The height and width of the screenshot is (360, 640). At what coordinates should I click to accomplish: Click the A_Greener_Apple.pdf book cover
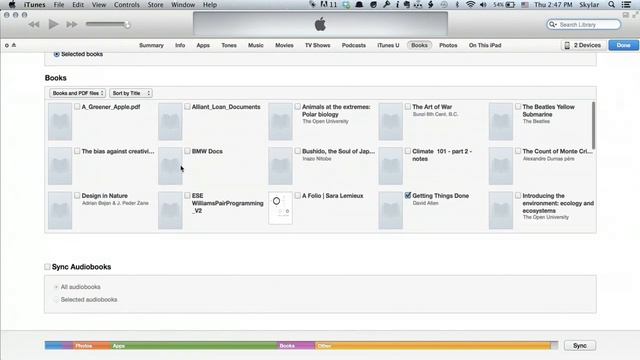(60, 122)
